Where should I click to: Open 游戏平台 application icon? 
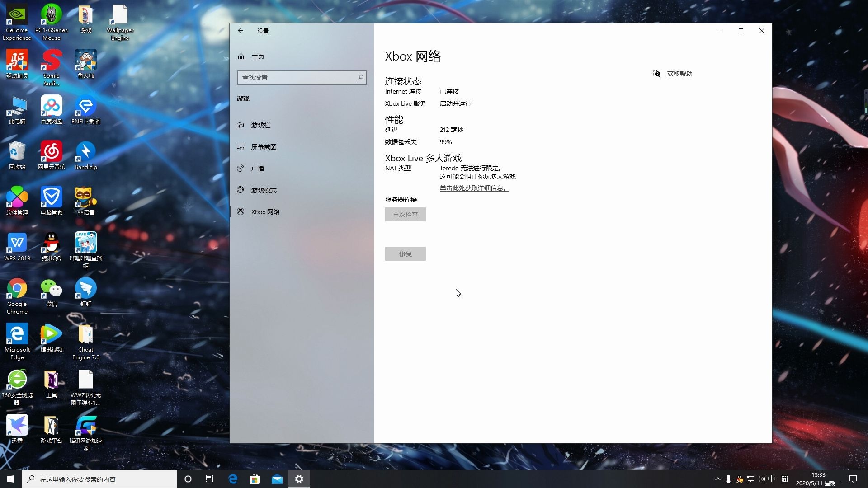(51, 426)
